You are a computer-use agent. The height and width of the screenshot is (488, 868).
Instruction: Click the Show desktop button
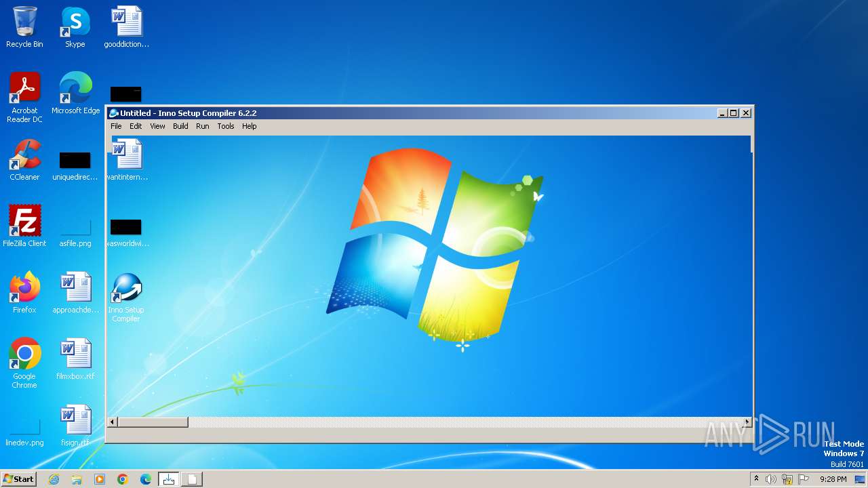coord(861,479)
